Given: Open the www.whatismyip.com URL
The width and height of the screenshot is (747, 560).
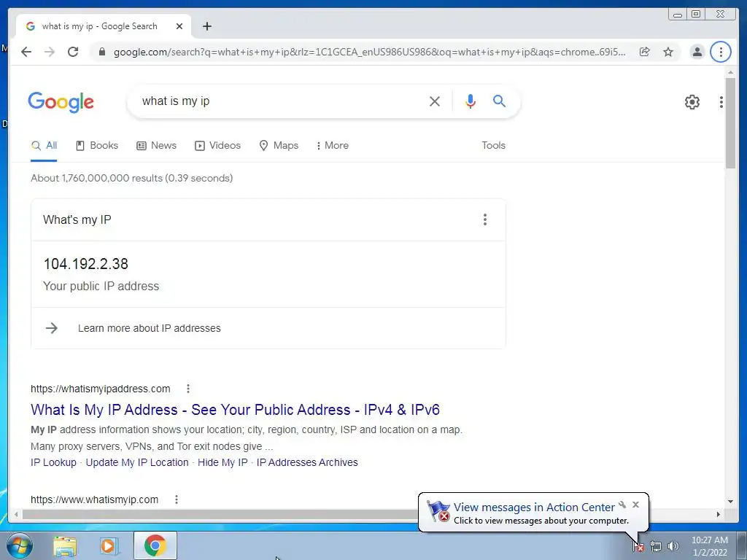Looking at the screenshot, I should click(x=94, y=499).
